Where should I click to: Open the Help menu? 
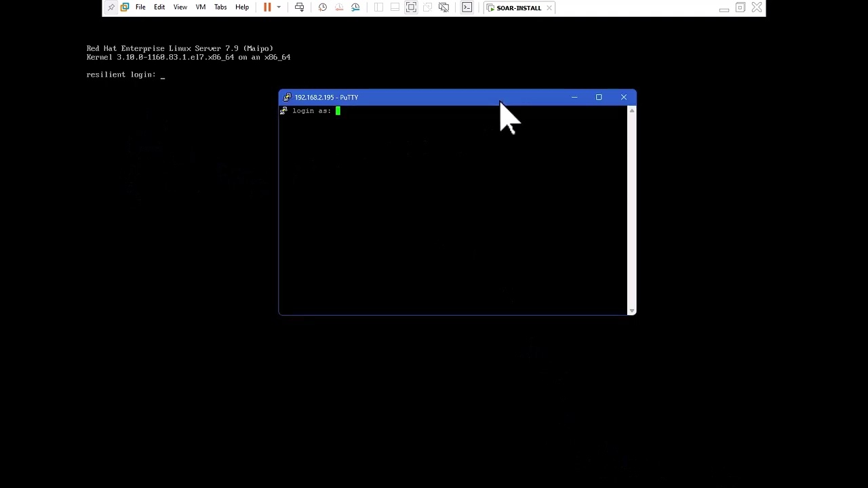click(242, 7)
